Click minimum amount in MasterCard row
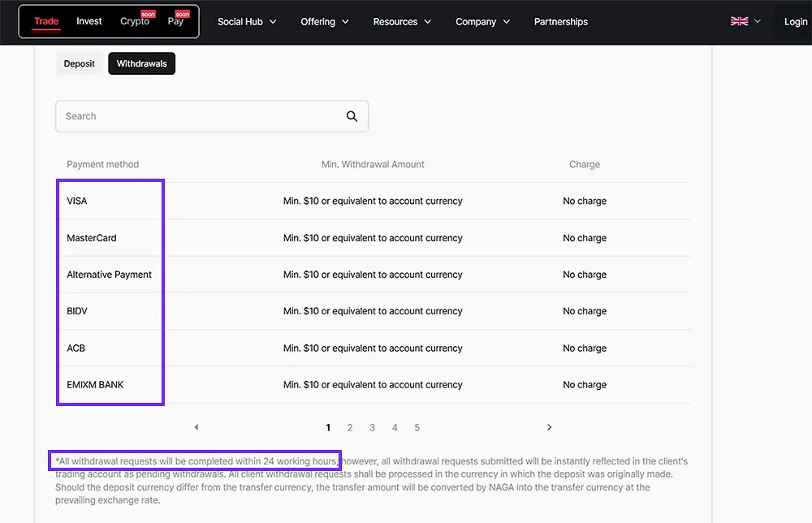The width and height of the screenshot is (812, 523). click(373, 238)
